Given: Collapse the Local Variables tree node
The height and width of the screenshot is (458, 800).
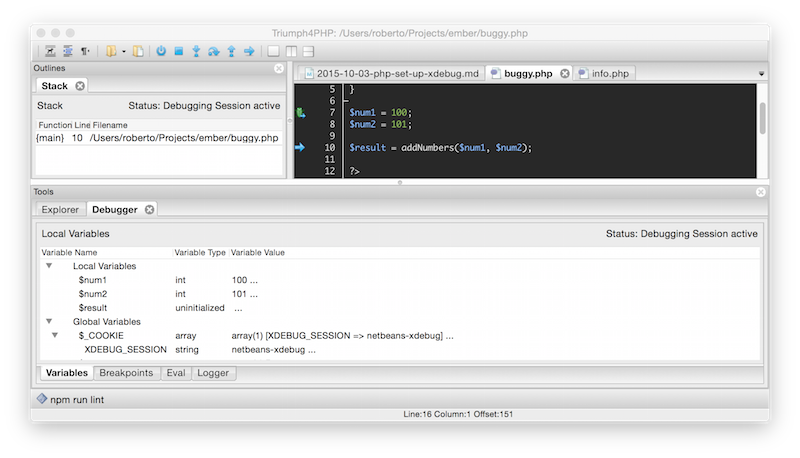Looking at the screenshot, I should pyautogui.click(x=48, y=266).
